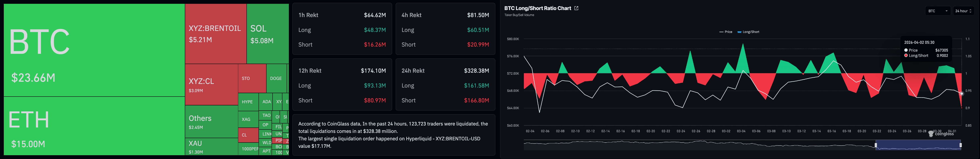Click the HYPE heatmap tile
This screenshot has height=159, width=980.
pyautogui.click(x=247, y=102)
